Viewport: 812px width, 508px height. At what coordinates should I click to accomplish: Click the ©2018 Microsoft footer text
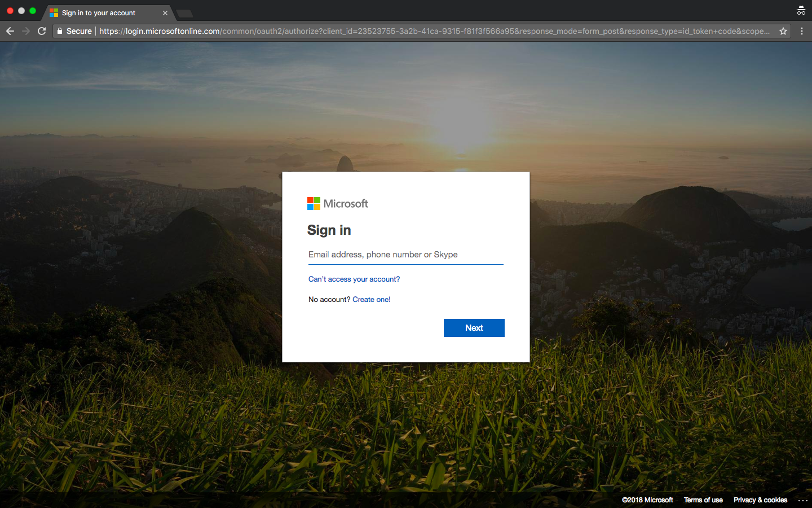point(647,500)
